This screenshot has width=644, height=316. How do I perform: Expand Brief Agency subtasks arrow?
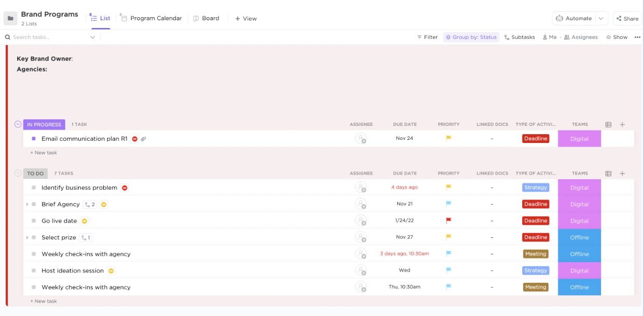[x=27, y=205]
